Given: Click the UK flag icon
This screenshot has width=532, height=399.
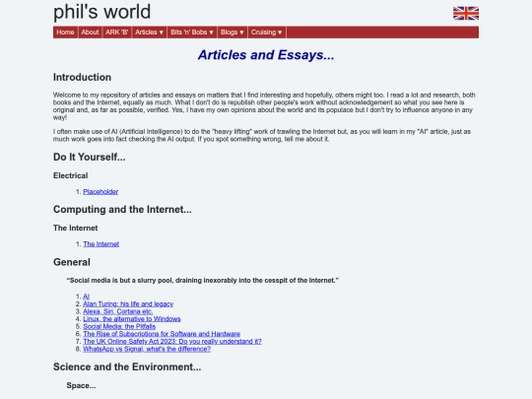Looking at the screenshot, I should tap(466, 13).
